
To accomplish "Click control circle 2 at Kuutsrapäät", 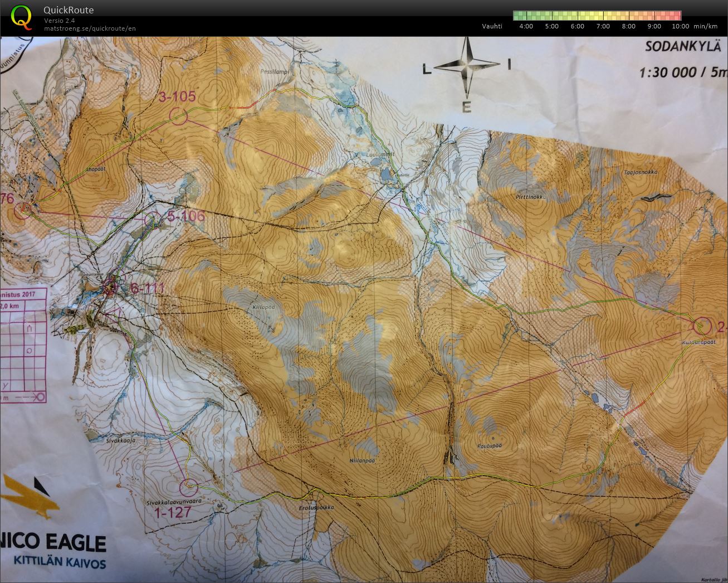I will (702, 326).
